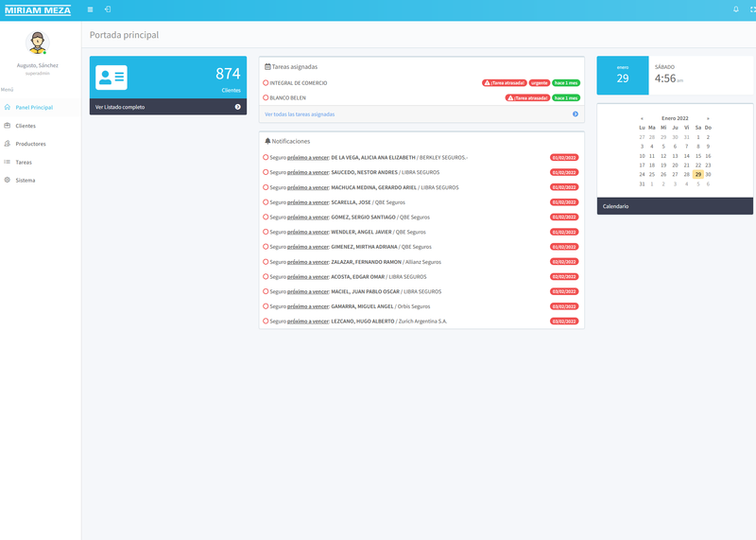The width and height of the screenshot is (756, 540).
Task: Select day 31 in January calendar
Action: tap(642, 183)
